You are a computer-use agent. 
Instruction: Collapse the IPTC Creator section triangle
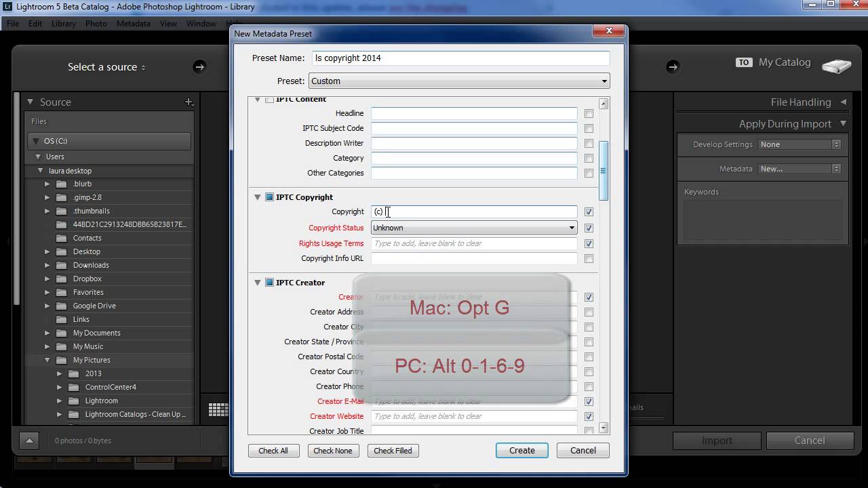pyautogui.click(x=258, y=283)
